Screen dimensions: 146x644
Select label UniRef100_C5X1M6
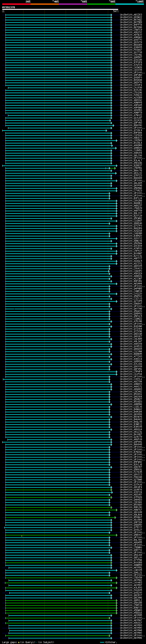[131, 93]
